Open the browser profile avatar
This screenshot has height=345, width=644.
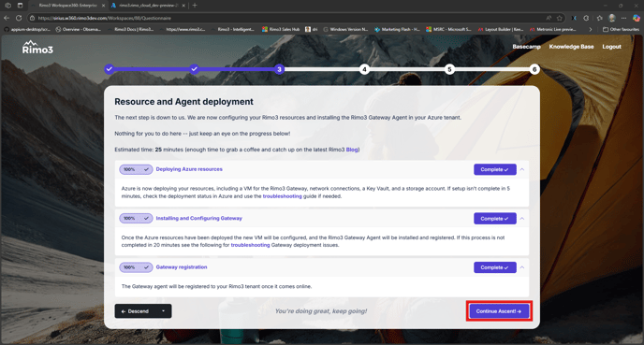coord(612,18)
